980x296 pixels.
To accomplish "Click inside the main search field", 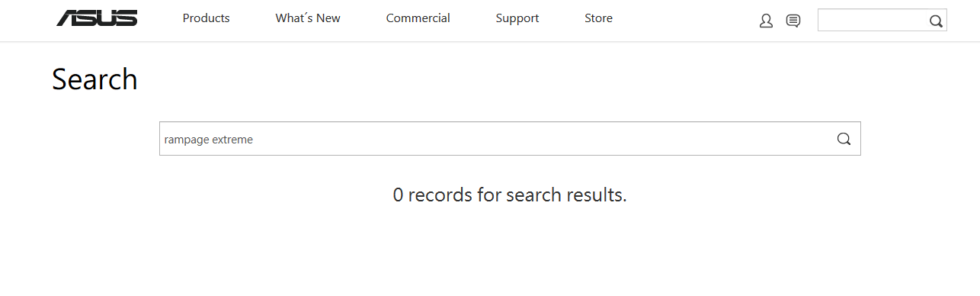I will click(x=510, y=139).
